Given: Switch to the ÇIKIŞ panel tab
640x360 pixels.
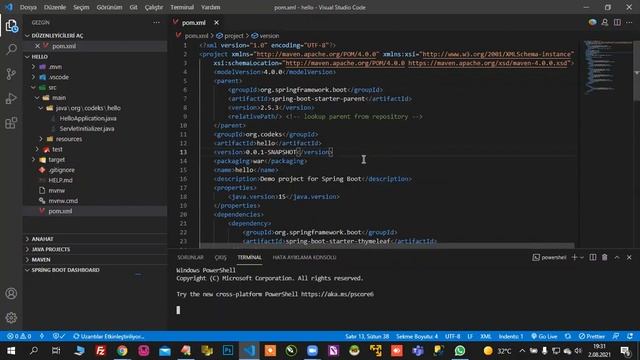Looking at the screenshot, I should coord(221,258).
